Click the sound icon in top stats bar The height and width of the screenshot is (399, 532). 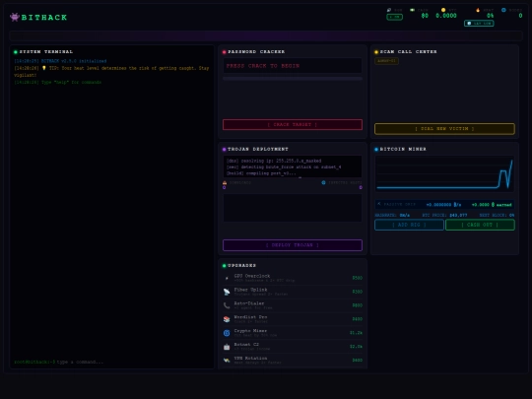(389, 10)
